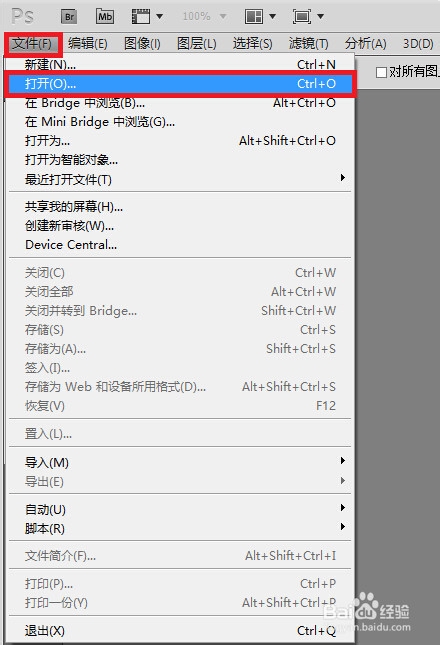
Task: Expand the 导入(M) submenu
Action: click(180, 462)
